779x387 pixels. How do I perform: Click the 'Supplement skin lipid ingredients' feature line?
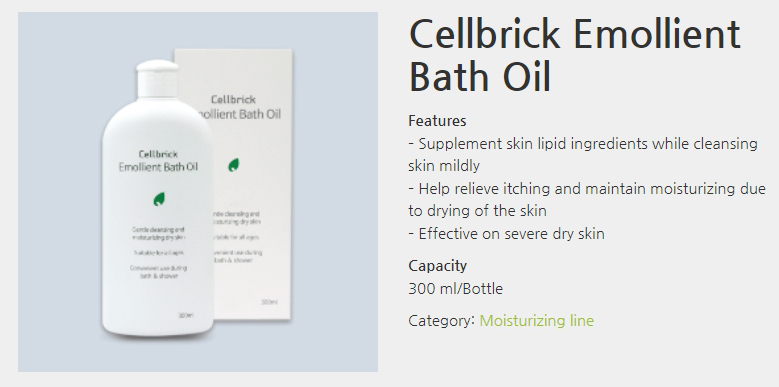point(583,155)
